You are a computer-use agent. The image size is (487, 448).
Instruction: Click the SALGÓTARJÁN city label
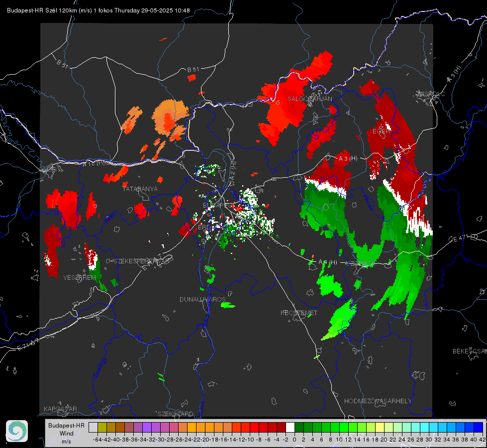[309, 99]
